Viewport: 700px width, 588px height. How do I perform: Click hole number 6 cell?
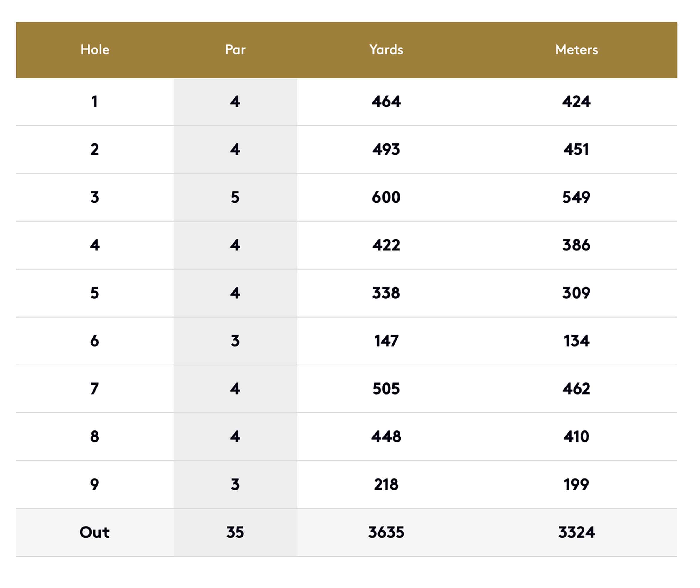pyautogui.click(x=95, y=341)
